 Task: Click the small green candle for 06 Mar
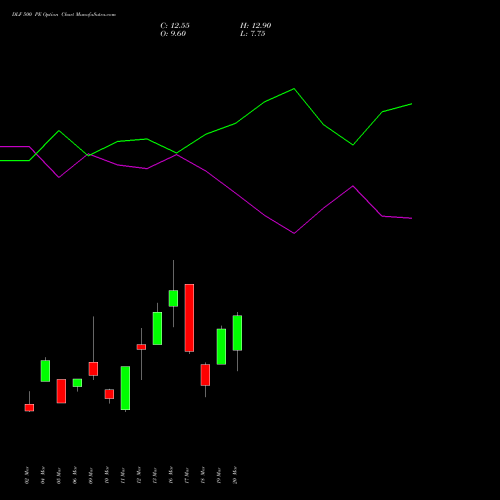(x=77, y=383)
